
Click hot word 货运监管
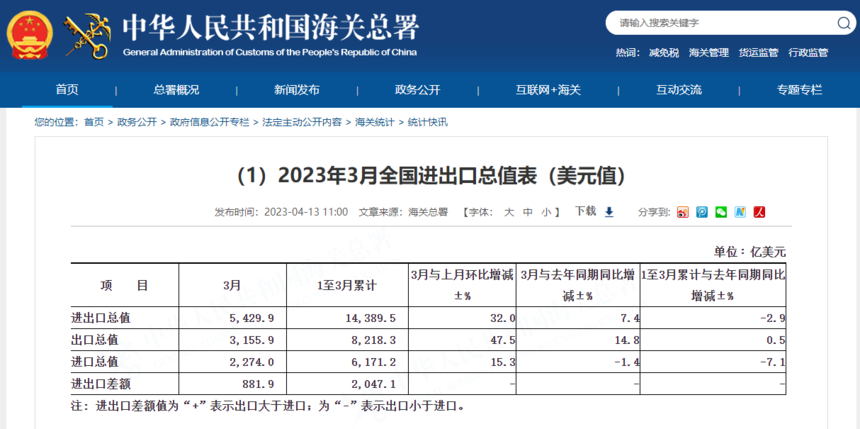[758, 53]
